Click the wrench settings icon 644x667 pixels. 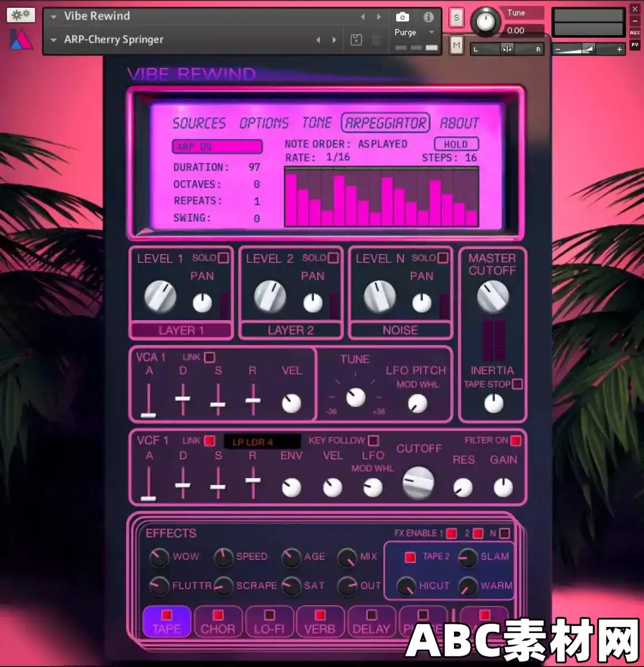tap(21, 15)
